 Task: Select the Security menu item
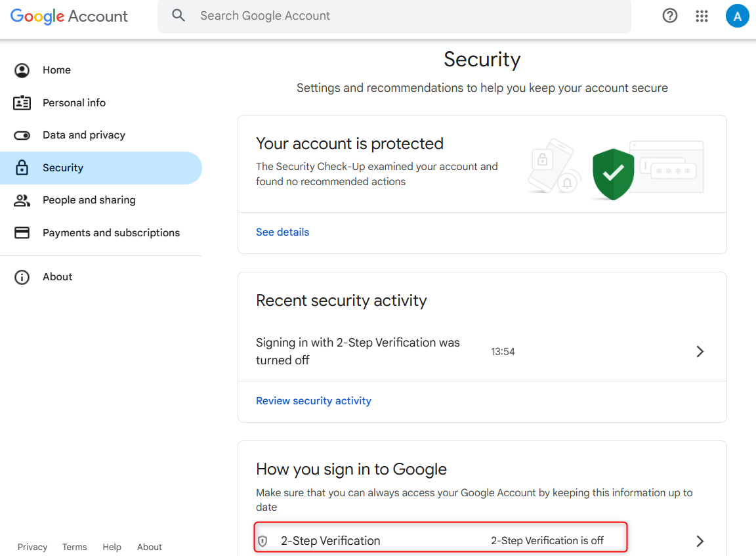point(63,168)
